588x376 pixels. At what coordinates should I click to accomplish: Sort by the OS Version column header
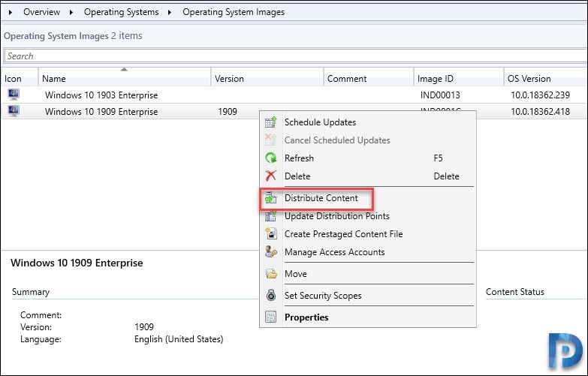pos(546,78)
